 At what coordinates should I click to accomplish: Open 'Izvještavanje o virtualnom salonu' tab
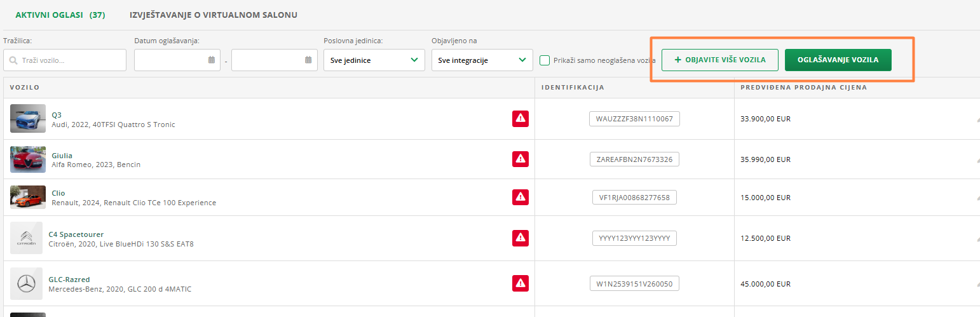click(x=213, y=15)
